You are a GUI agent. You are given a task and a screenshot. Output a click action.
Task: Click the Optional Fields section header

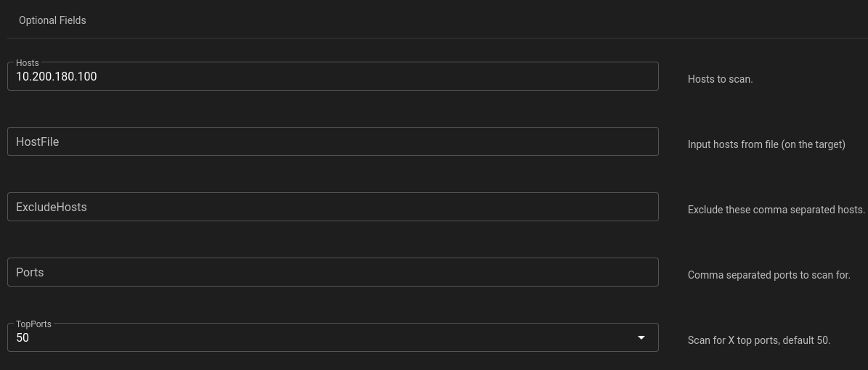click(52, 20)
